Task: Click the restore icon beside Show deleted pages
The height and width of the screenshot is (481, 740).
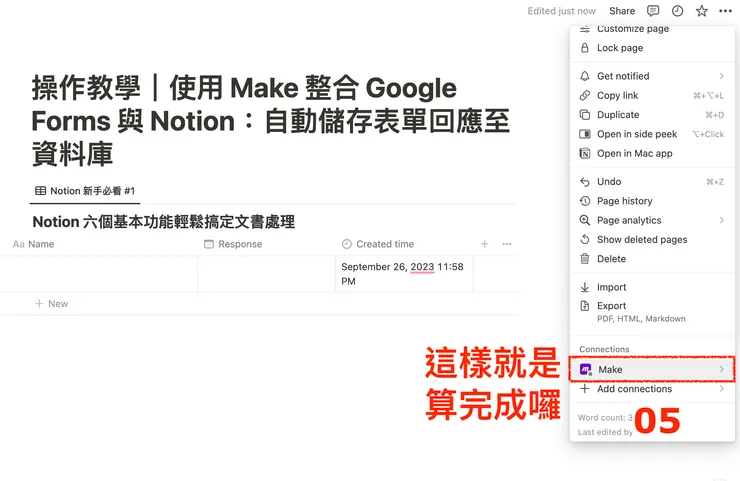Action: tap(585, 240)
